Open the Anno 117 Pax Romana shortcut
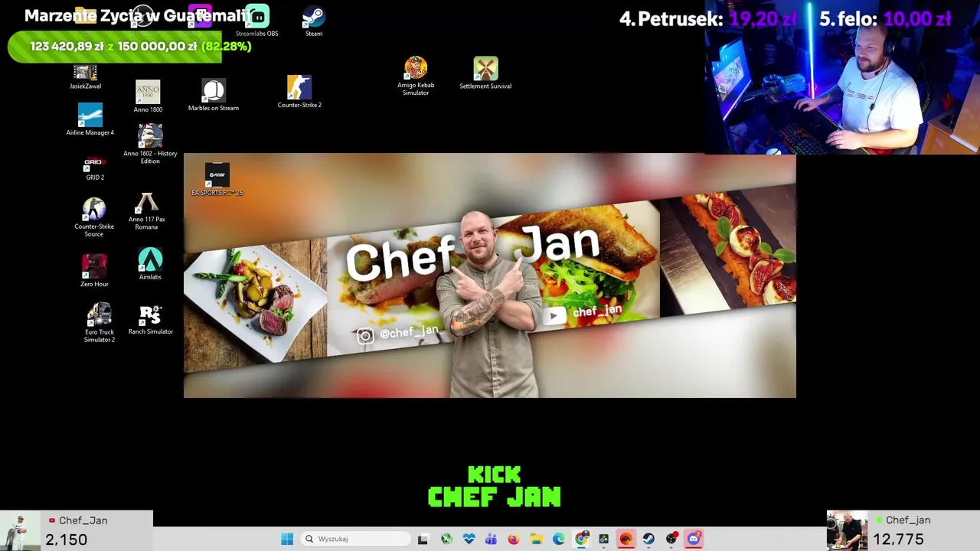Screen dimensions: 980x551 click(146, 212)
